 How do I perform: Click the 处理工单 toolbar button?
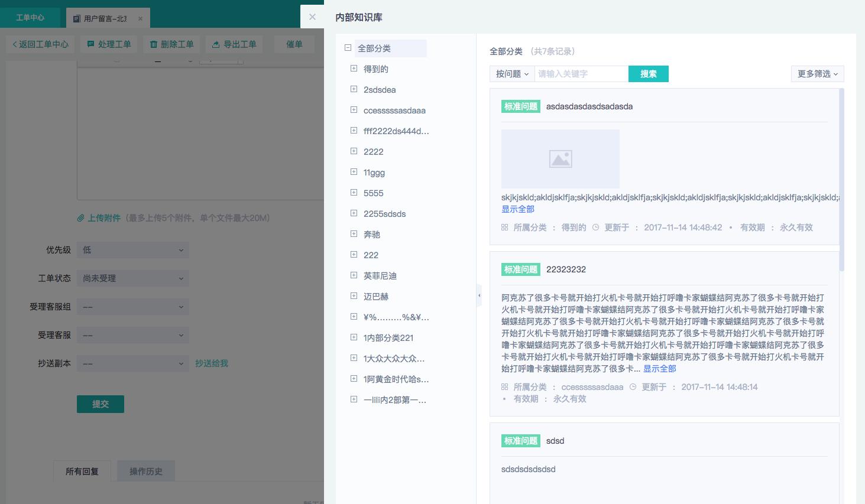coord(109,44)
